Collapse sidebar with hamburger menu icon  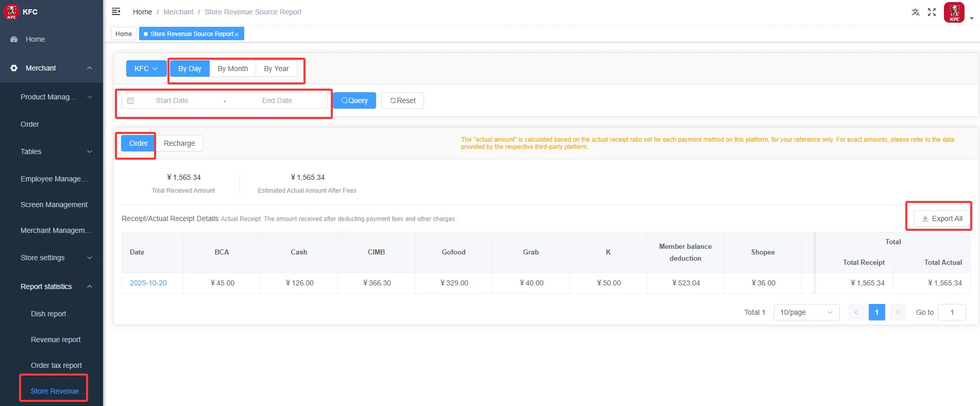click(116, 11)
